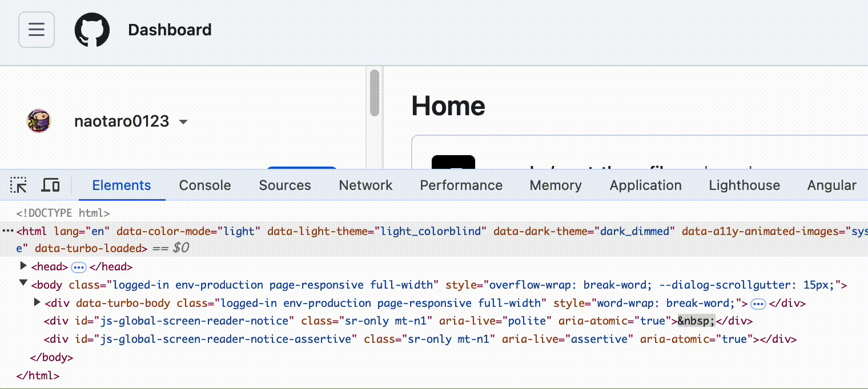Click the sidebar vertical scrollbar thumb
This screenshot has width=868, height=389.
pyautogui.click(x=374, y=92)
